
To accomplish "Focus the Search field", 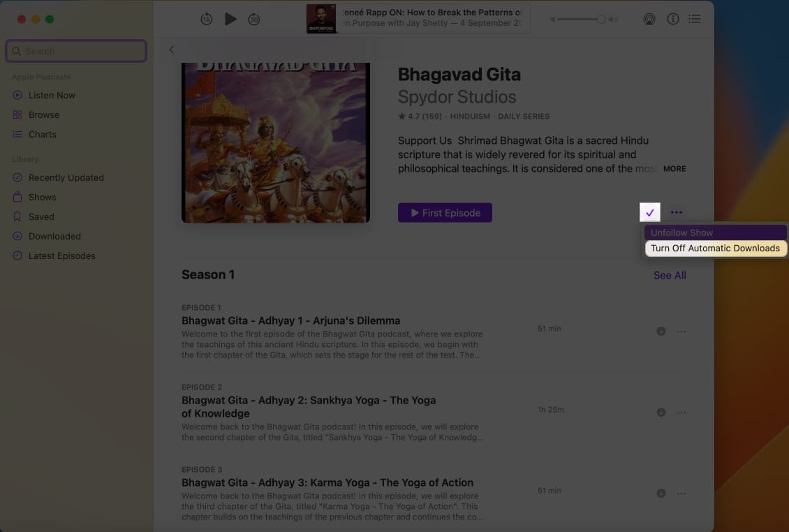I will (76, 52).
